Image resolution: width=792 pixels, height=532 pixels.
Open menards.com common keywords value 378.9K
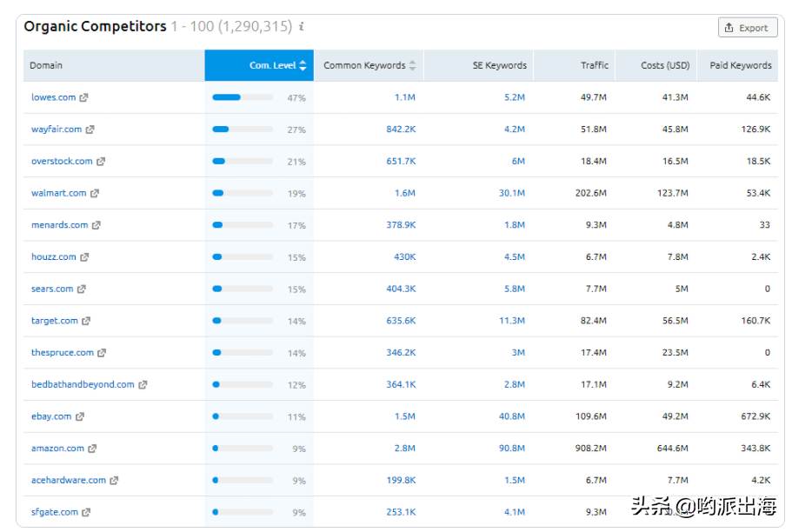[x=401, y=225]
